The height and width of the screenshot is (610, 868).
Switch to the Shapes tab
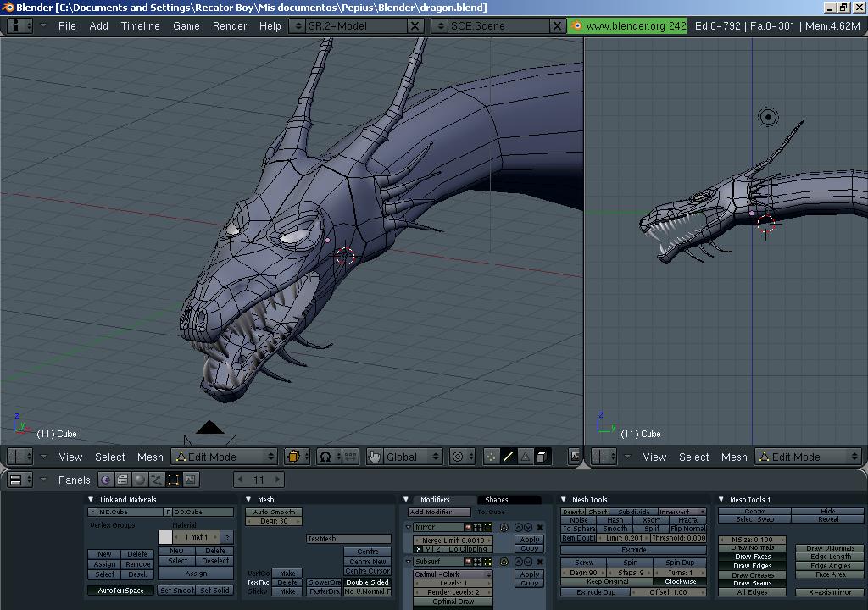click(x=497, y=500)
